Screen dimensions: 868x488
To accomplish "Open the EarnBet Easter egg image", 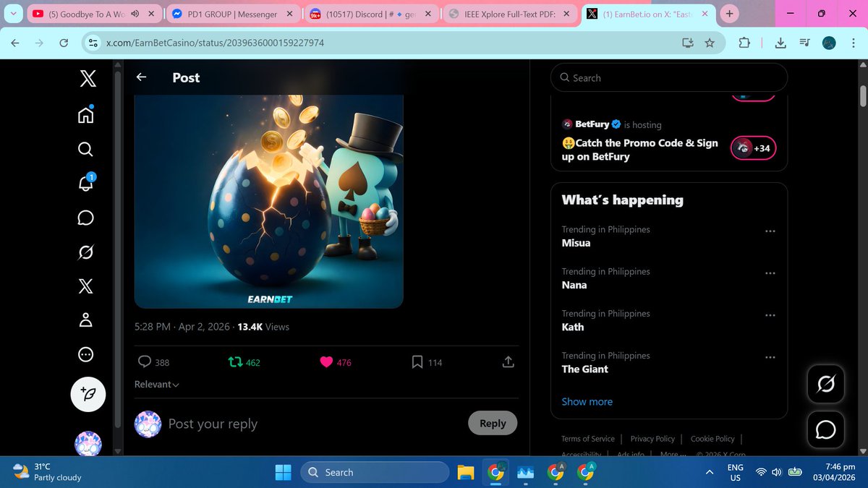I will 268,201.
